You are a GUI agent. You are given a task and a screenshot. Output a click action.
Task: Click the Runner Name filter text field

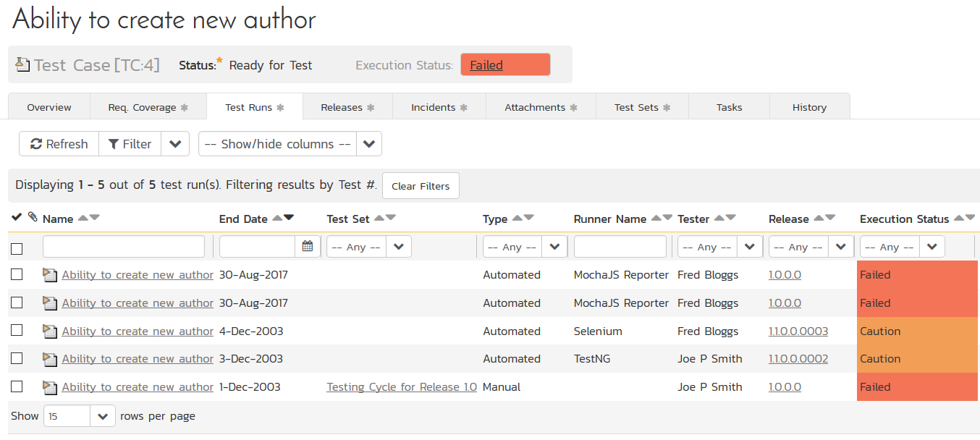tap(620, 247)
